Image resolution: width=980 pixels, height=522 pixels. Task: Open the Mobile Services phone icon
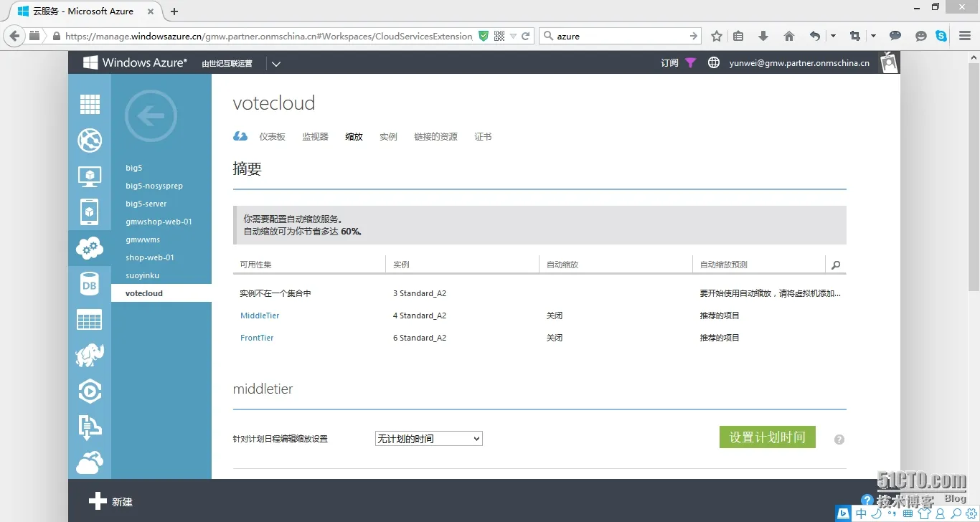click(90, 212)
